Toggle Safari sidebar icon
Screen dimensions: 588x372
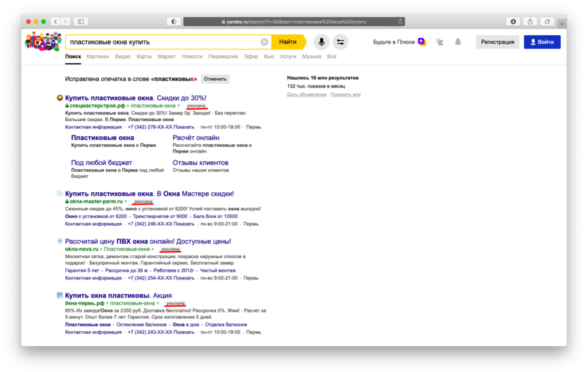[x=80, y=22]
